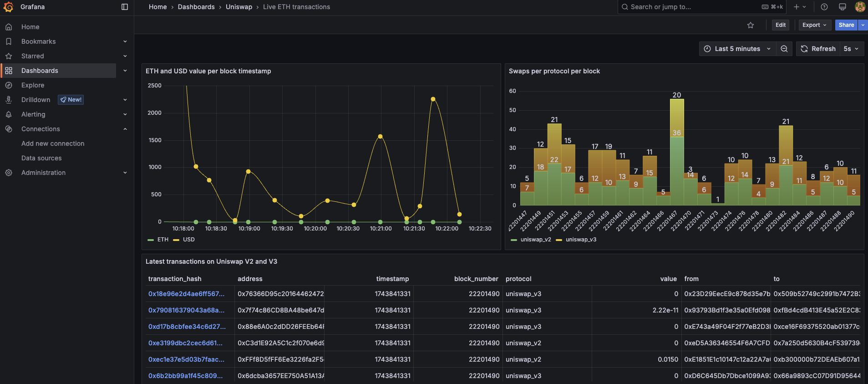
Task: Click the Refresh button
Action: tap(818, 49)
